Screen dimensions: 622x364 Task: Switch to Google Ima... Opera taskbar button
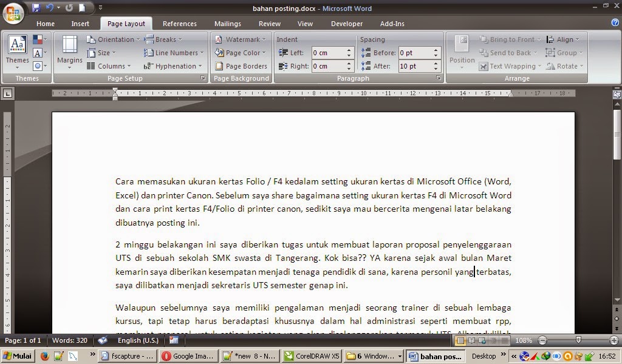point(189,356)
